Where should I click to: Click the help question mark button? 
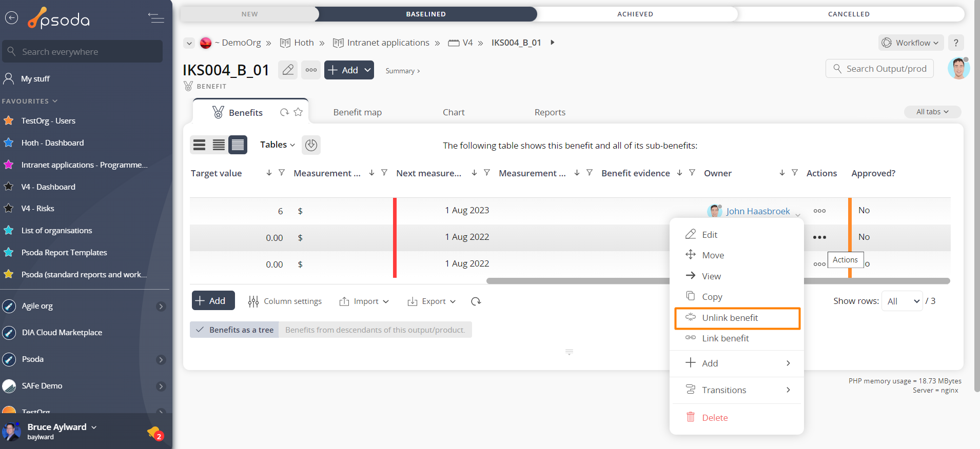pyautogui.click(x=956, y=43)
